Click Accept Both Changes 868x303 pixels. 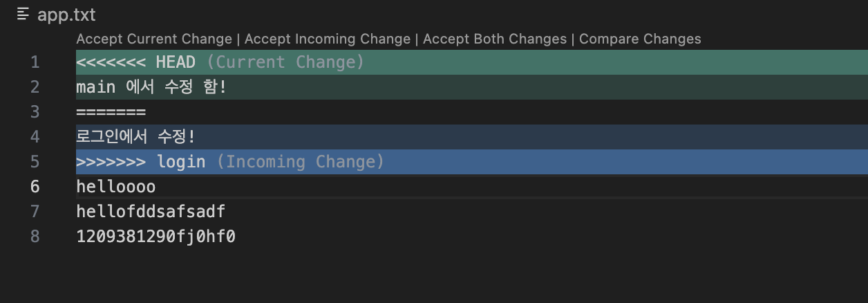[x=495, y=39]
